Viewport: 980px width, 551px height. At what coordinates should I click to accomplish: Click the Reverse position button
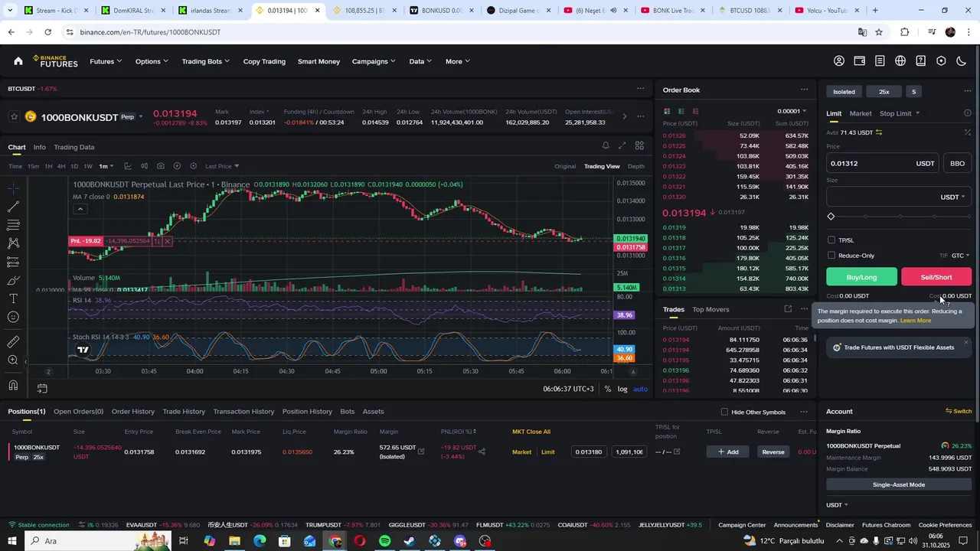[x=773, y=452]
